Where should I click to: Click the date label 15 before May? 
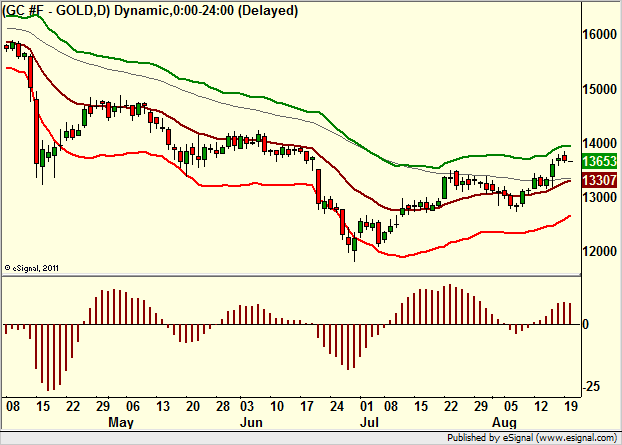coord(43,406)
